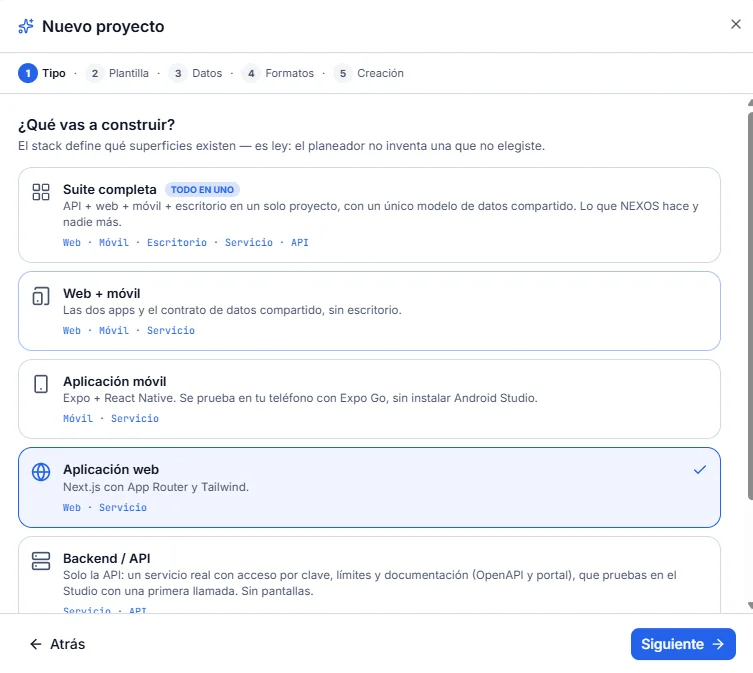This screenshot has height=673, width=753.
Task: Click the Aplicación móvil phone icon
Action: pyautogui.click(x=41, y=384)
